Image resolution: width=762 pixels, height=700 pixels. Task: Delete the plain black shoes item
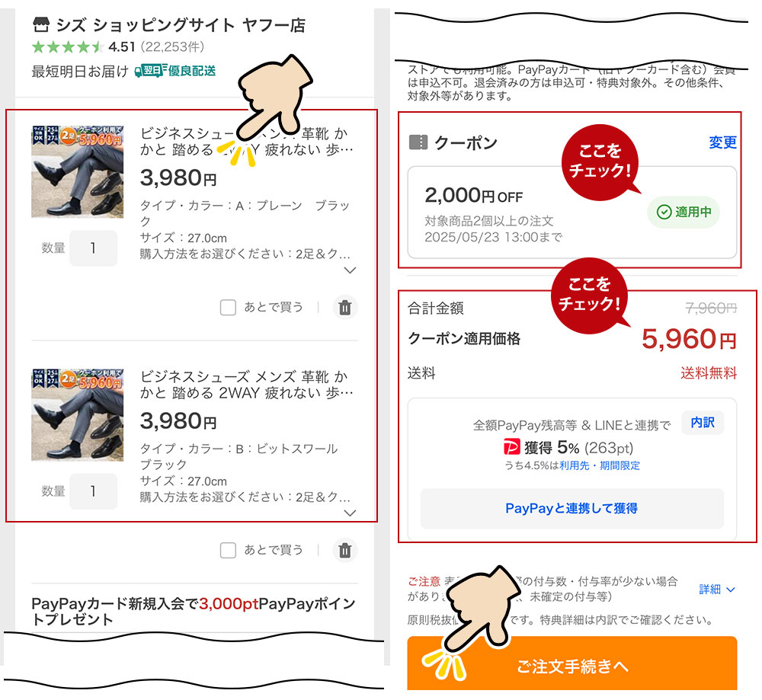[345, 308]
